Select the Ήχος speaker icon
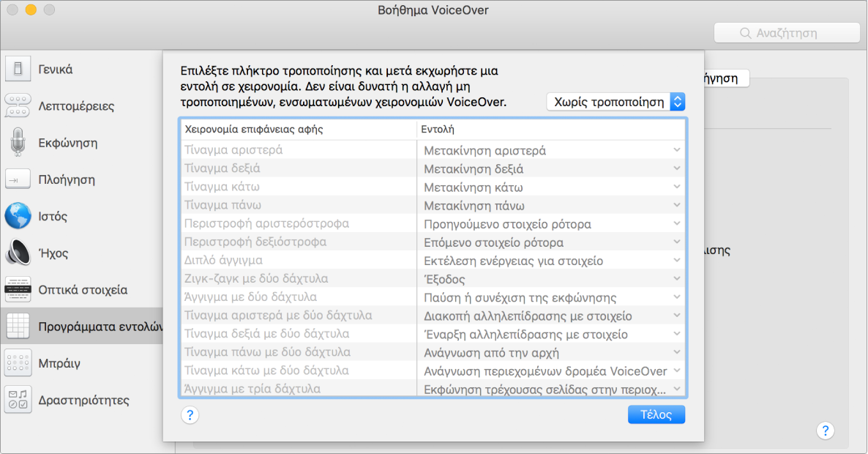 [x=18, y=253]
